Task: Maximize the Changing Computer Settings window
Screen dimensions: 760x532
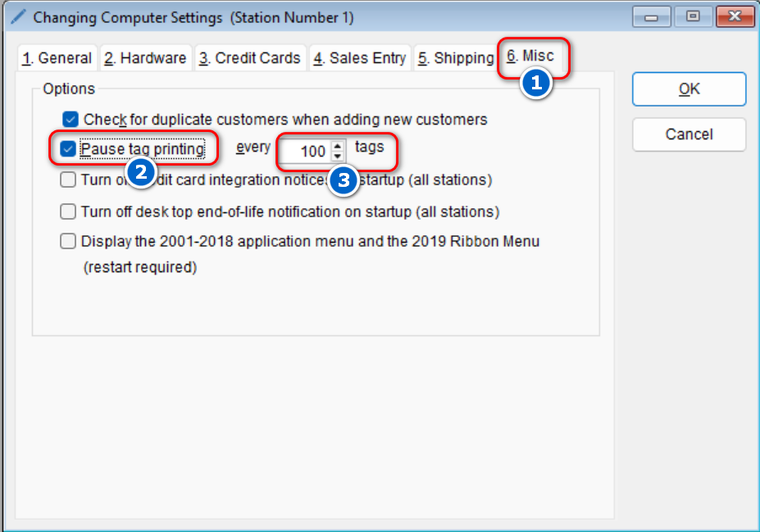Action: 693,16
